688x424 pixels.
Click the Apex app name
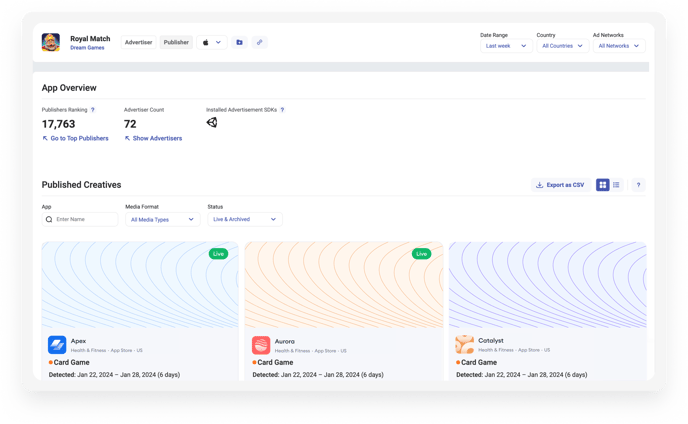[x=79, y=341]
